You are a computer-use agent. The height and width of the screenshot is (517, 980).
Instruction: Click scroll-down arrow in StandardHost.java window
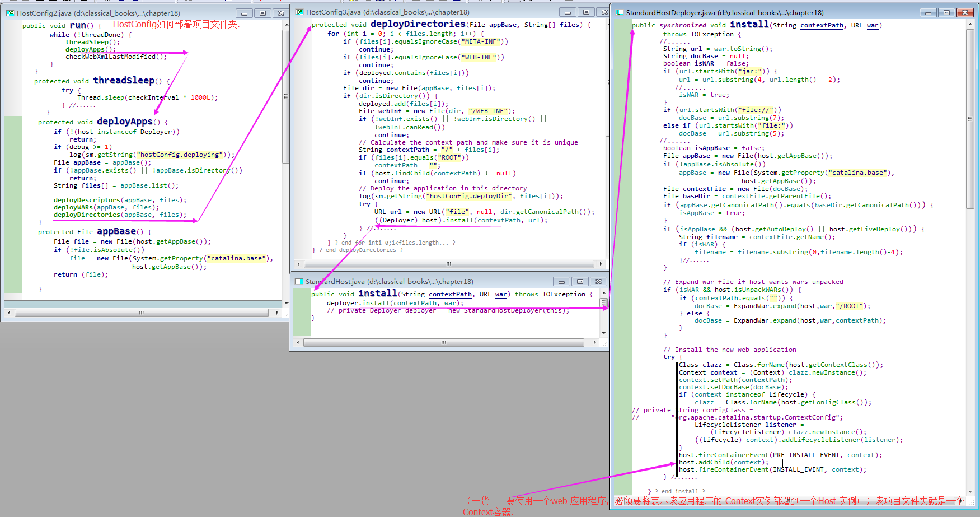click(604, 333)
